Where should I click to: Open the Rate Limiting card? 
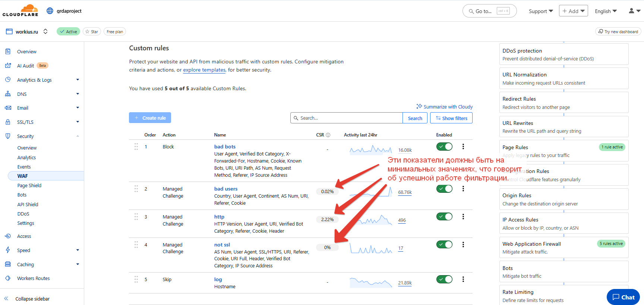(x=563, y=295)
